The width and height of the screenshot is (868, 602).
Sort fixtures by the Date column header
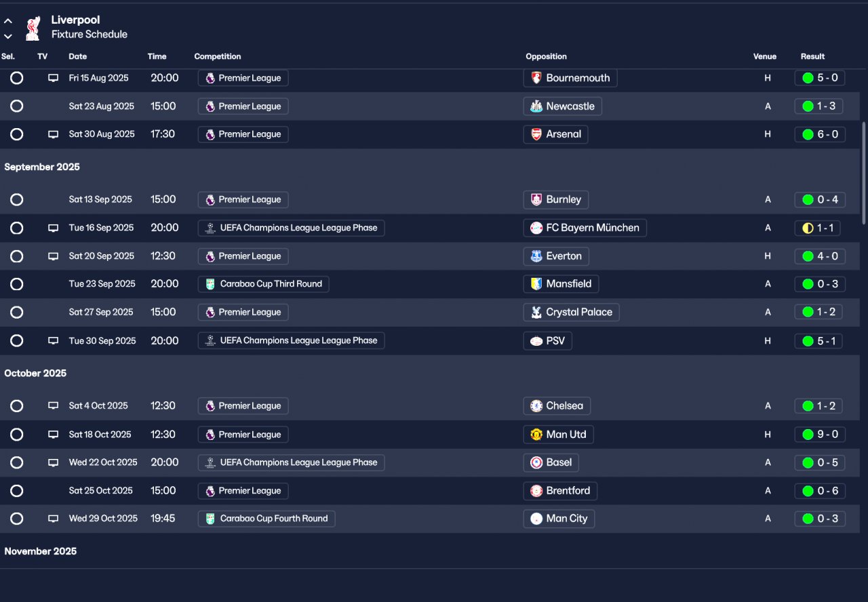[78, 56]
